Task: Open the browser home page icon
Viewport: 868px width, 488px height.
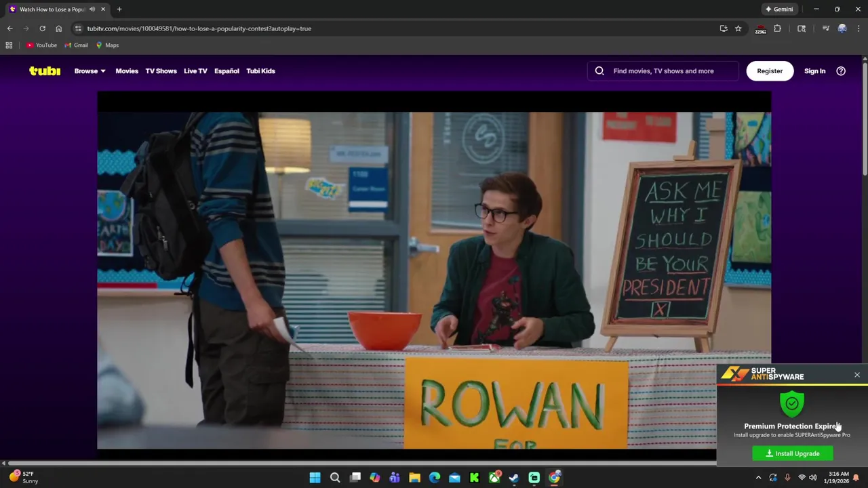Action: coord(58,28)
